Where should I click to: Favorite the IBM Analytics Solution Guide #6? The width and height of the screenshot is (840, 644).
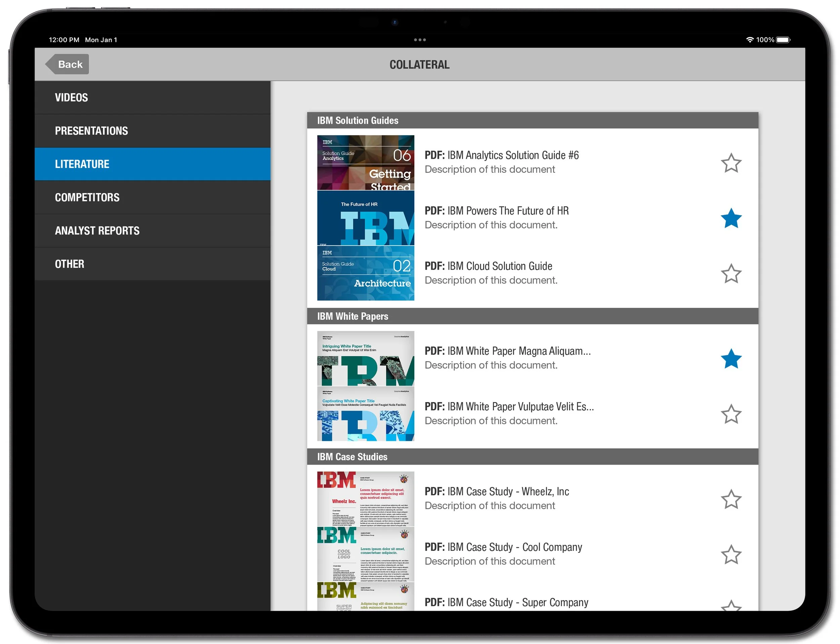731,163
